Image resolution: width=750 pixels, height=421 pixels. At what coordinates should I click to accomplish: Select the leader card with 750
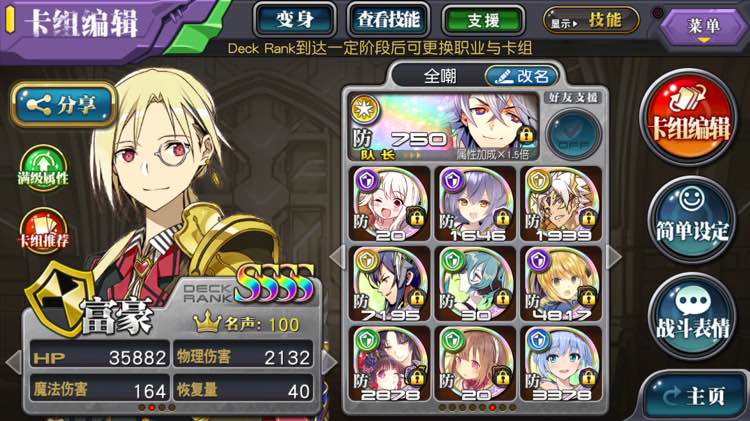[x=445, y=126]
